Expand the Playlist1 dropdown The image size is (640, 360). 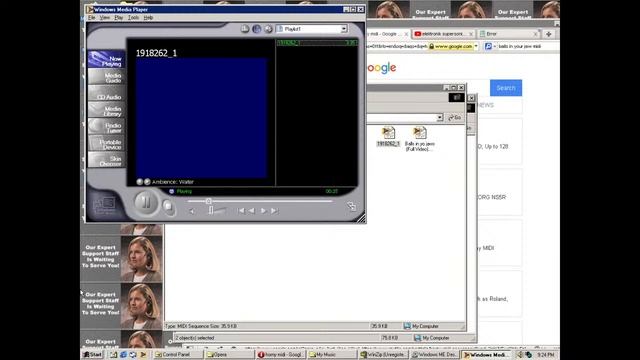pos(344,29)
